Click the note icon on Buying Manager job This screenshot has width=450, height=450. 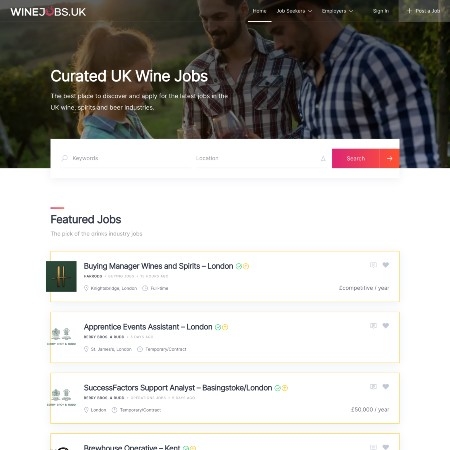(373, 265)
